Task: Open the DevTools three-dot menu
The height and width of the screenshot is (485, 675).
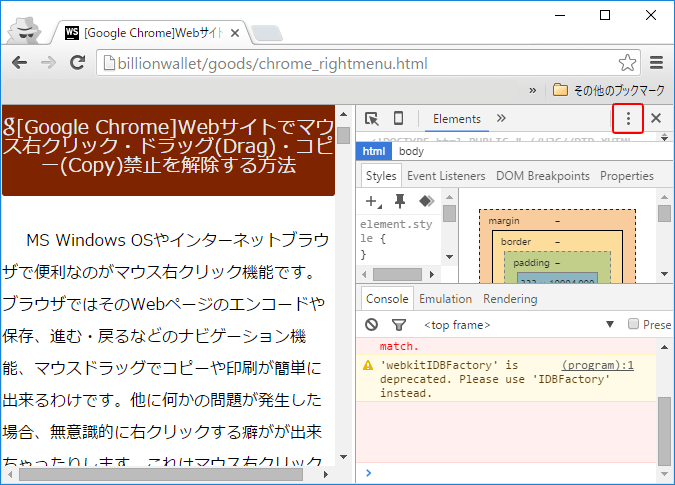Action: [x=628, y=118]
